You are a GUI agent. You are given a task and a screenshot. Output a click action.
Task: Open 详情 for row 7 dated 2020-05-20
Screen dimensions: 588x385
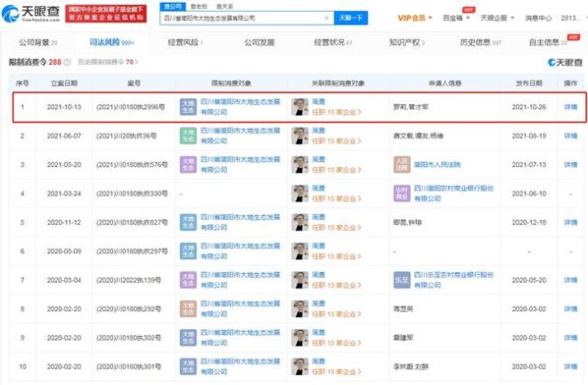(571, 280)
